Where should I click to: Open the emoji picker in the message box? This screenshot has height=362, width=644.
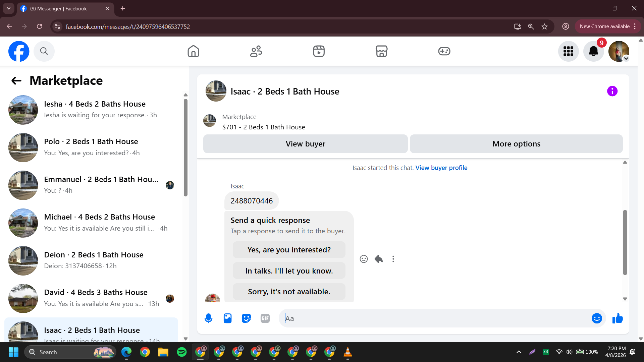click(x=596, y=318)
